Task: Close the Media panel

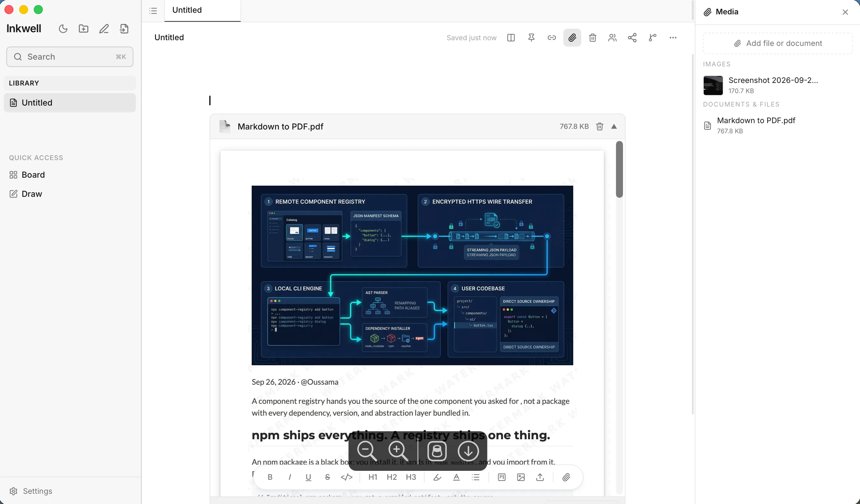Action: pyautogui.click(x=845, y=12)
